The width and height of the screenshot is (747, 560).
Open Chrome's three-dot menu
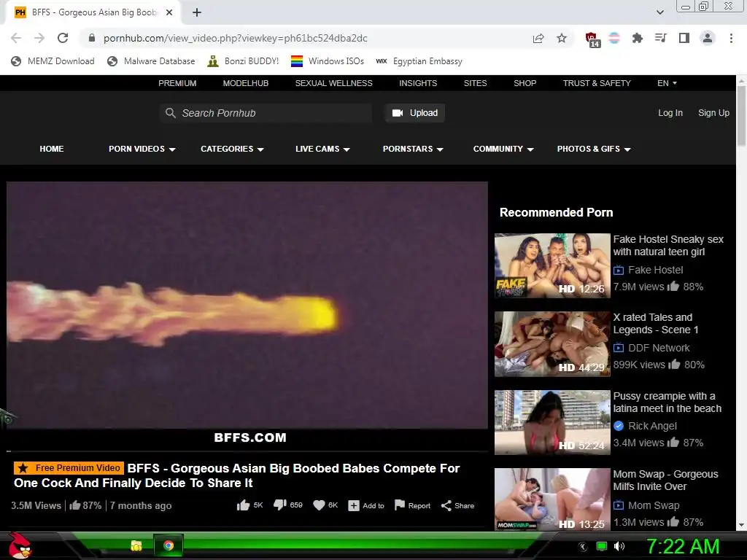pos(731,38)
